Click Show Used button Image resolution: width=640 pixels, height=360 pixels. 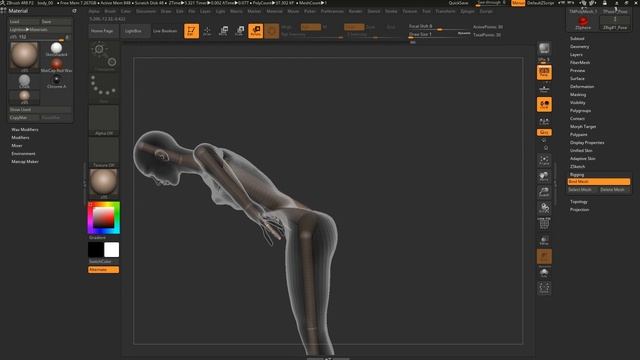coord(40,110)
